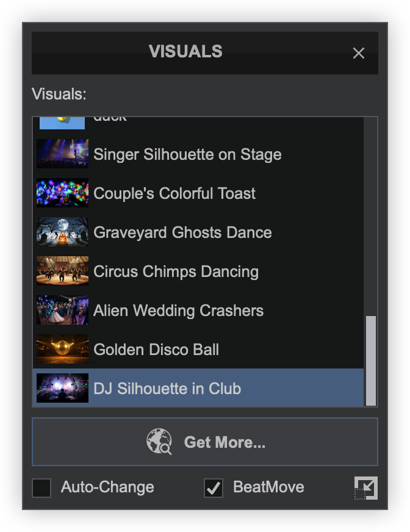Pick the Graveyard Ghosts Dance thumbnail
410x532 pixels.
[62, 232]
